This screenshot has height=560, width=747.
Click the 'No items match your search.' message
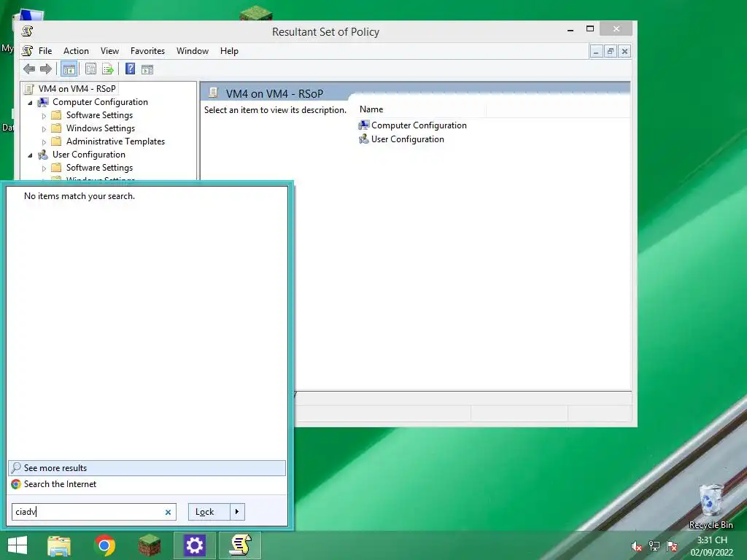tap(80, 196)
